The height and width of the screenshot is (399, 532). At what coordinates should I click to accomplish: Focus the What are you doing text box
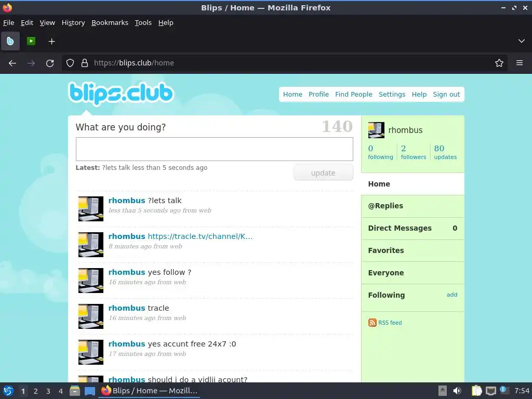(215, 149)
